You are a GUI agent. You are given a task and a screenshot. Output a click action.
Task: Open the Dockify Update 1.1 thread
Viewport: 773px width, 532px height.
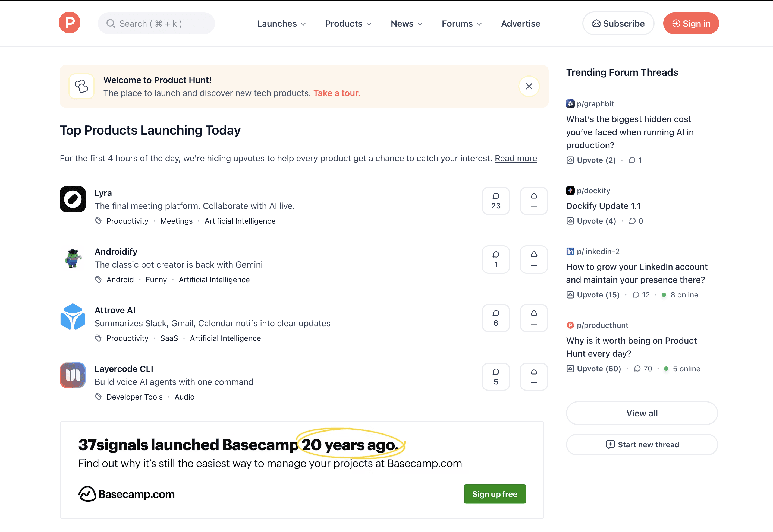click(603, 206)
